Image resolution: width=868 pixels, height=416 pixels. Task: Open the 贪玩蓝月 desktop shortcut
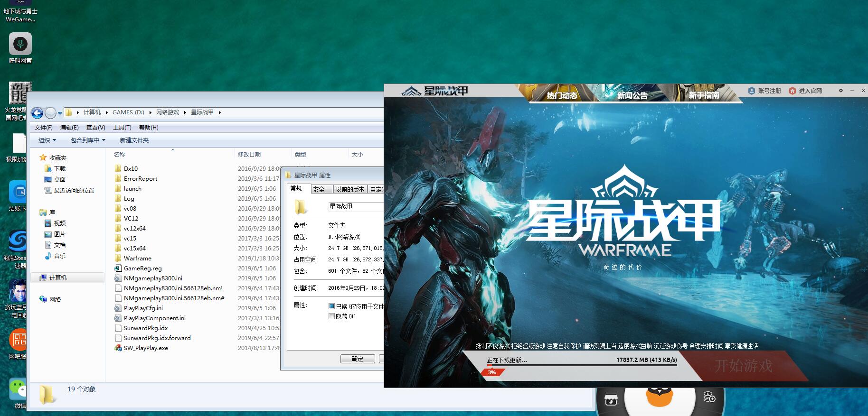point(17,299)
